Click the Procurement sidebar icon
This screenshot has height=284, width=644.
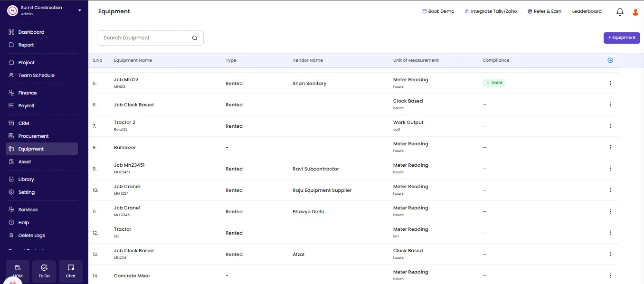[x=11, y=136]
